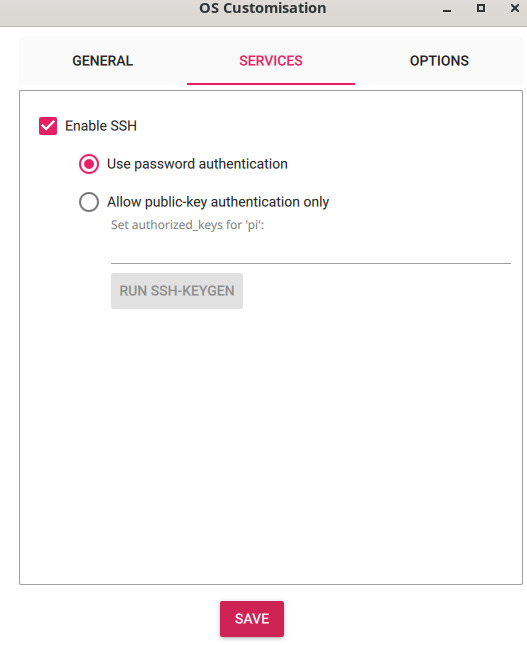Image resolution: width=527 pixels, height=645 pixels.
Task: Click the "Enable SSH" label text
Action: point(101,126)
